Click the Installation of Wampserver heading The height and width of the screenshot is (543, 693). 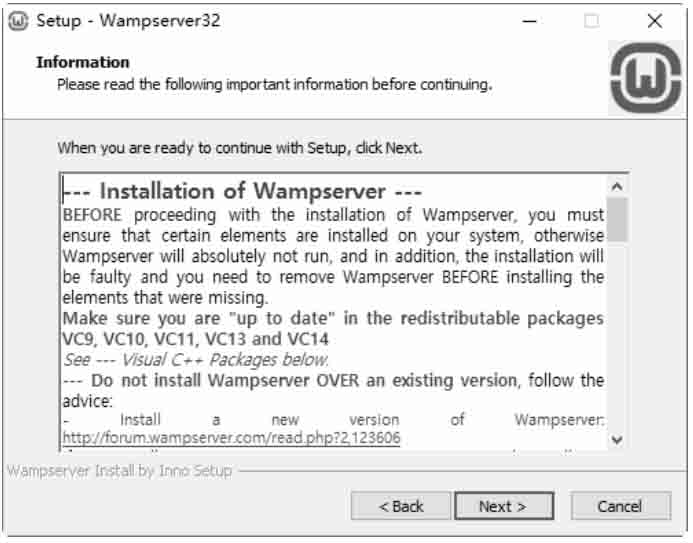tap(243, 191)
